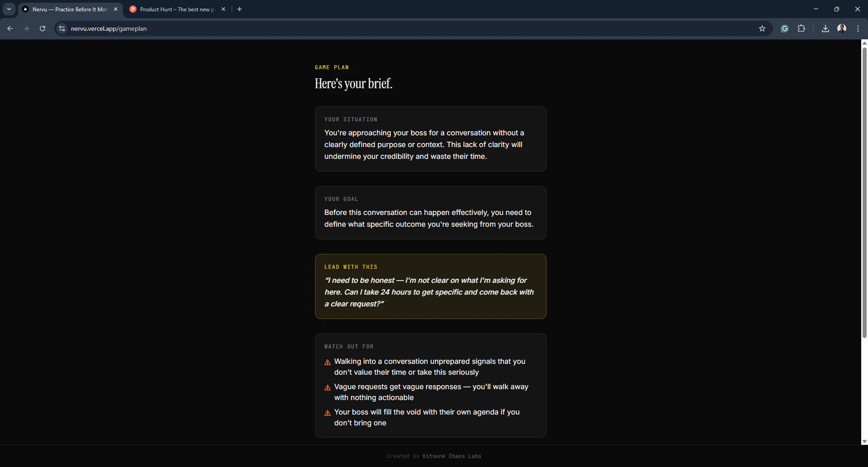Click the 'WATCH OUT FOR' label
Image resolution: width=868 pixels, height=467 pixels.
click(349, 347)
